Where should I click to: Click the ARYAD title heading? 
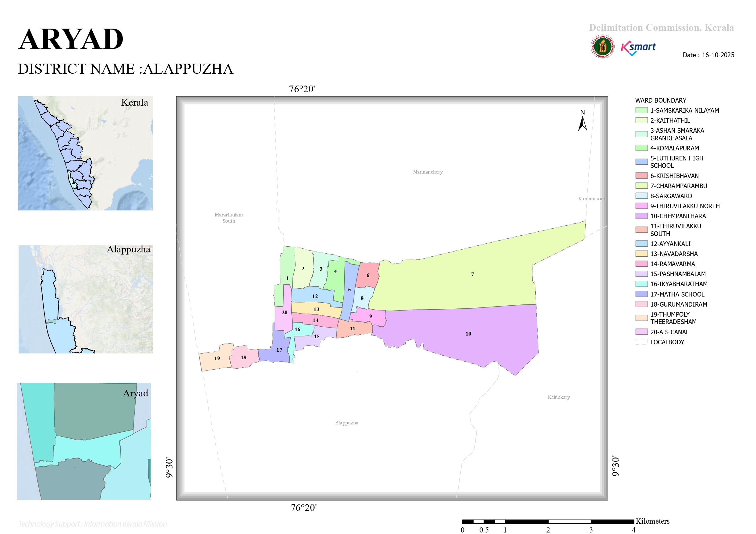[71, 39]
